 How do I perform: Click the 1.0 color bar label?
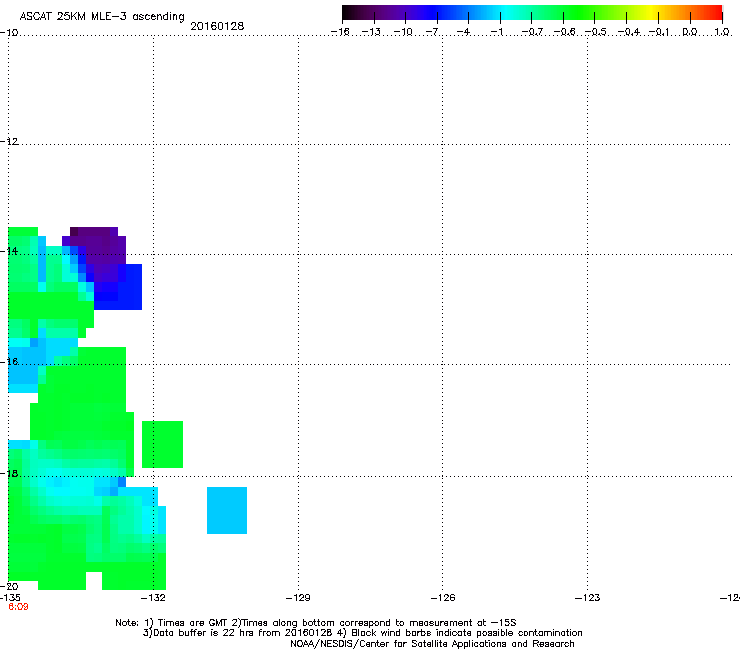tap(722, 32)
